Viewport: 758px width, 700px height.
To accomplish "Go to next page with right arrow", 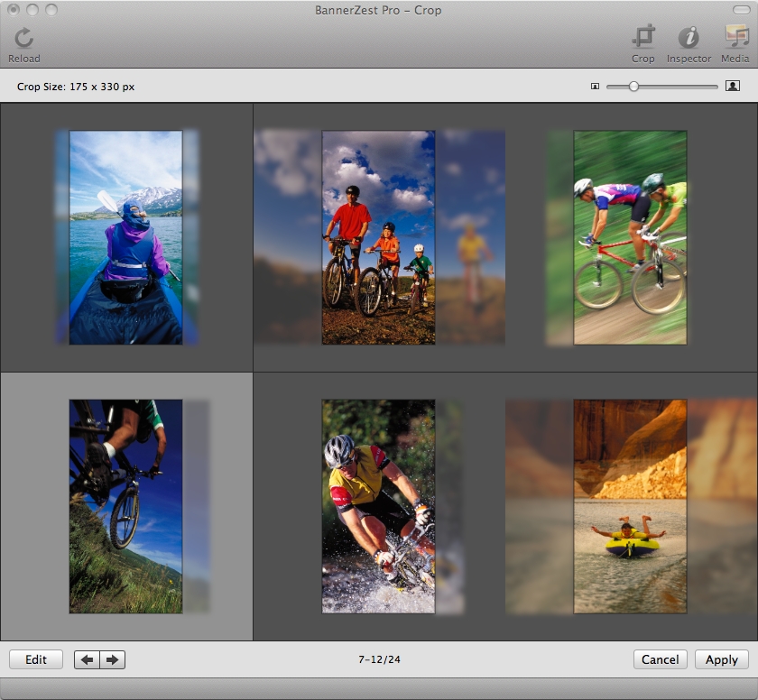I will point(113,659).
